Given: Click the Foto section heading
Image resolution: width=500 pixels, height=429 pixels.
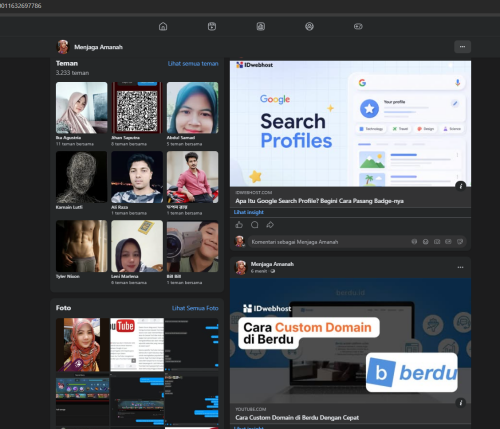Looking at the screenshot, I should [63, 308].
